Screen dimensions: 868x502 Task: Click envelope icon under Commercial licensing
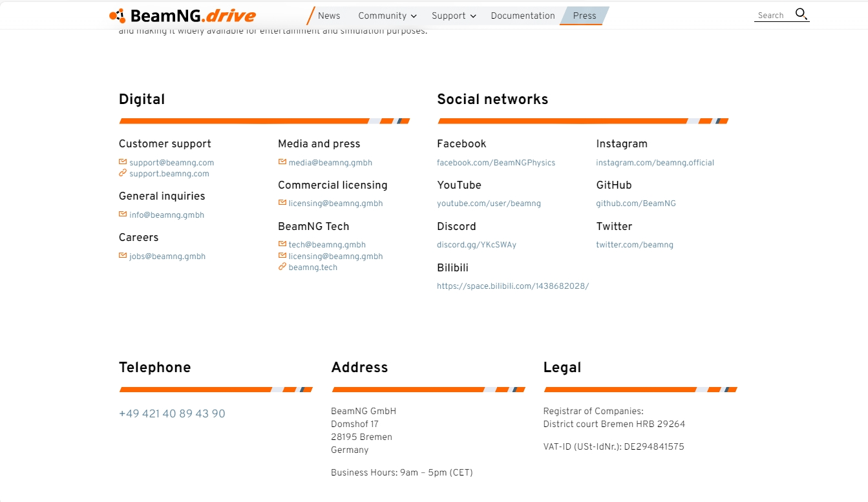(x=282, y=203)
